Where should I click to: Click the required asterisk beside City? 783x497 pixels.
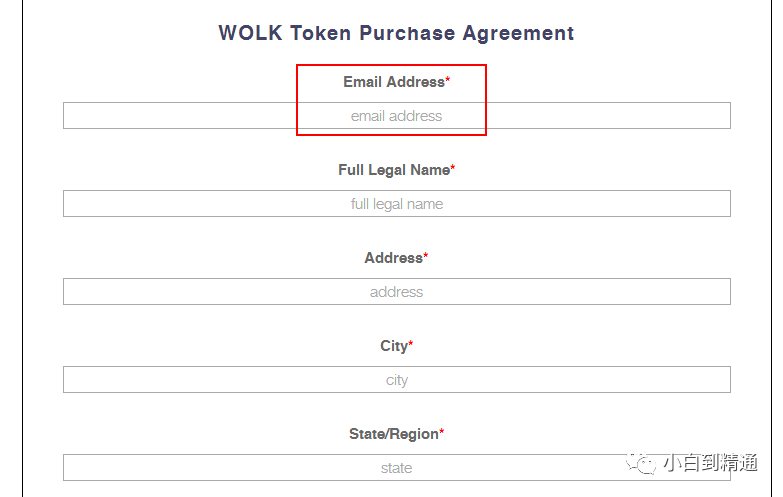411,344
